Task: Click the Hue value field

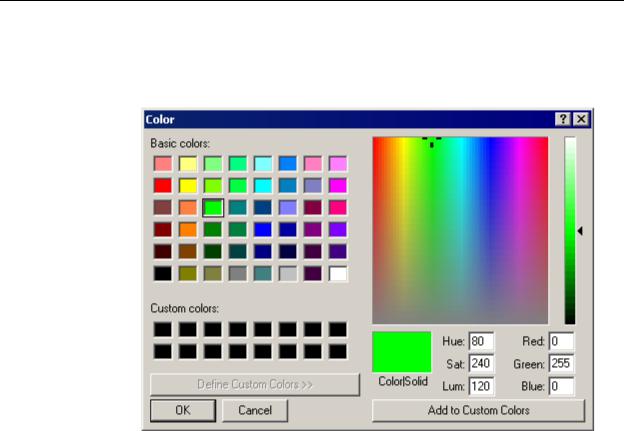Action: (481, 341)
